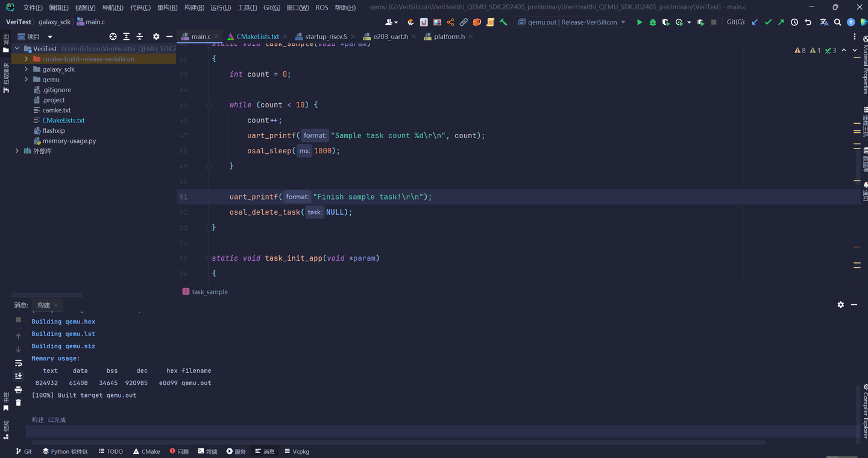Image resolution: width=868 pixels, height=458 pixels.
Task: Run qemu.out with the green play icon
Action: [x=640, y=22]
